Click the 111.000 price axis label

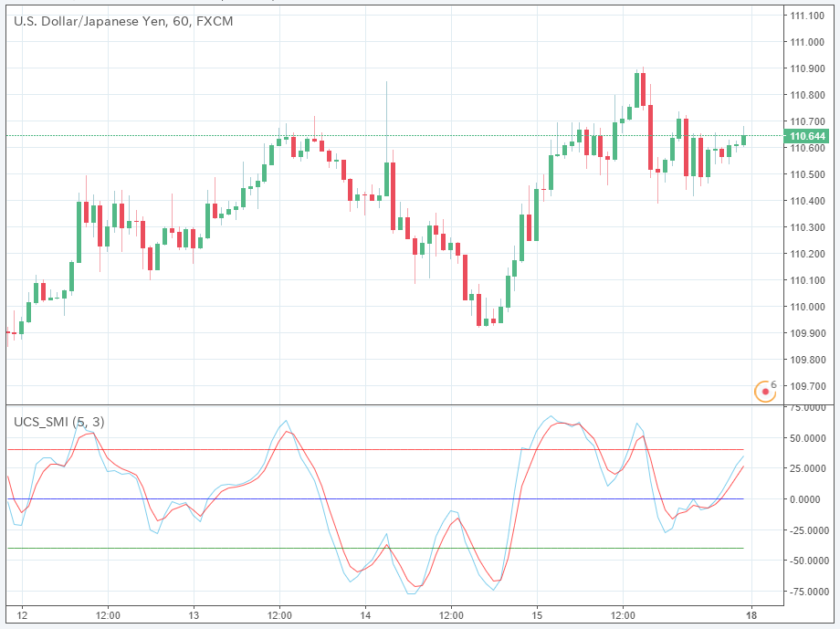807,42
